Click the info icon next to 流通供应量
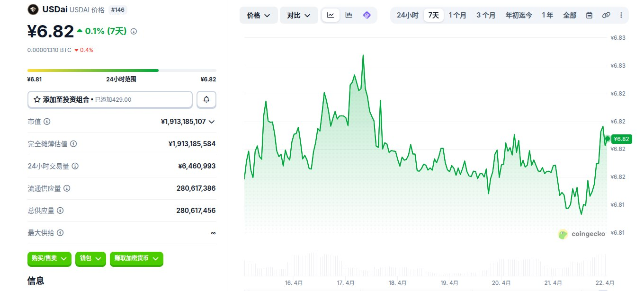644x291 pixels. pyautogui.click(x=67, y=188)
